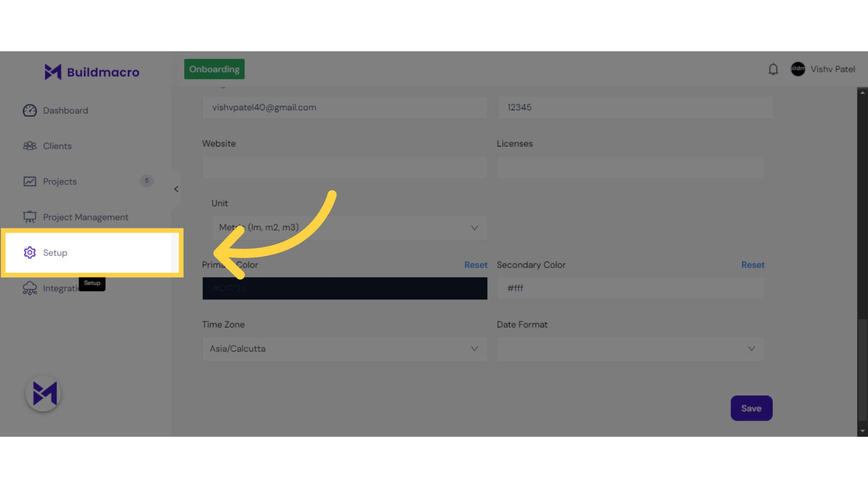Click the Projects count badge
Screen dimensions: 868x488
point(146,181)
